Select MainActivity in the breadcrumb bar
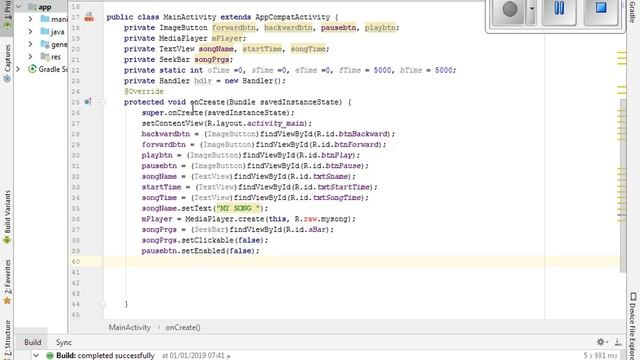The width and height of the screenshot is (640, 360). [129, 327]
